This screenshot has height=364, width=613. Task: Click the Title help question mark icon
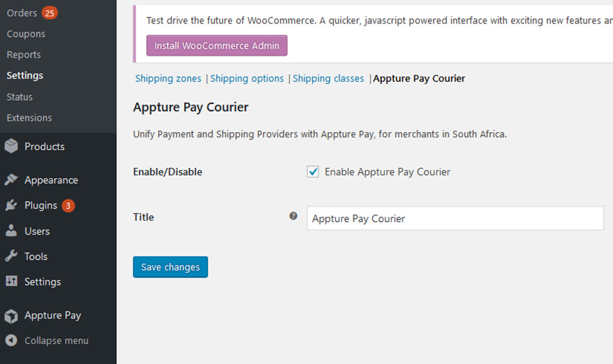click(x=293, y=216)
